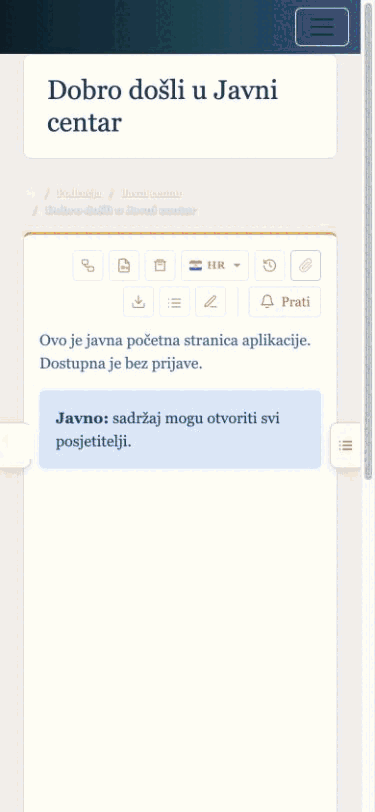The width and height of the screenshot is (375, 812).
Task: Click the paperclip attachments icon
Action: (x=306, y=266)
